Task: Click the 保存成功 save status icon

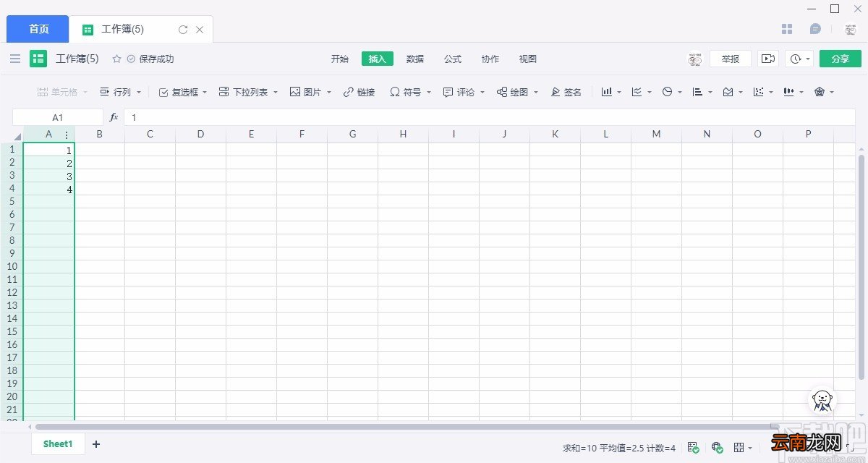Action: click(131, 59)
